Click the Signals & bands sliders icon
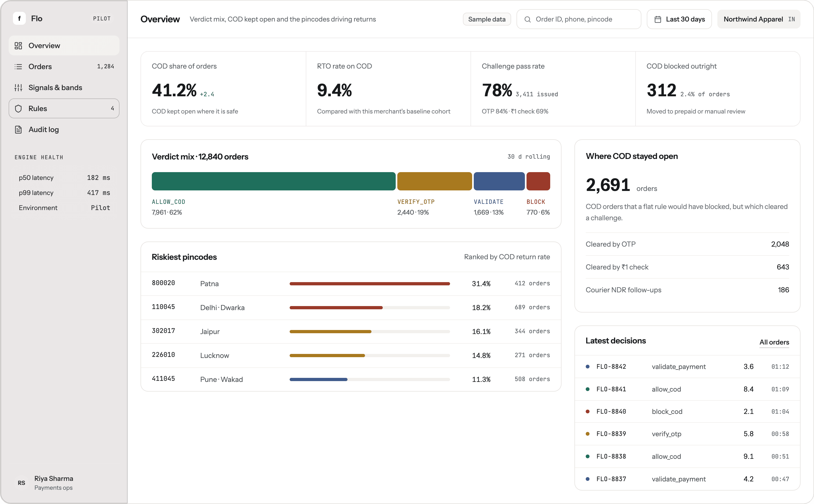Image resolution: width=814 pixels, height=504 pixels. tap(18, 88)
